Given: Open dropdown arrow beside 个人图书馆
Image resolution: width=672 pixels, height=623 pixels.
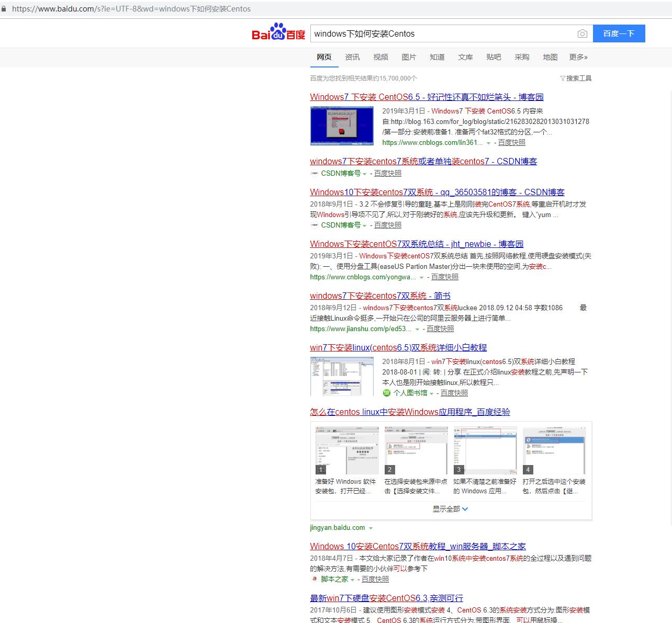Looking at the screenshot, I should (431, 393).
